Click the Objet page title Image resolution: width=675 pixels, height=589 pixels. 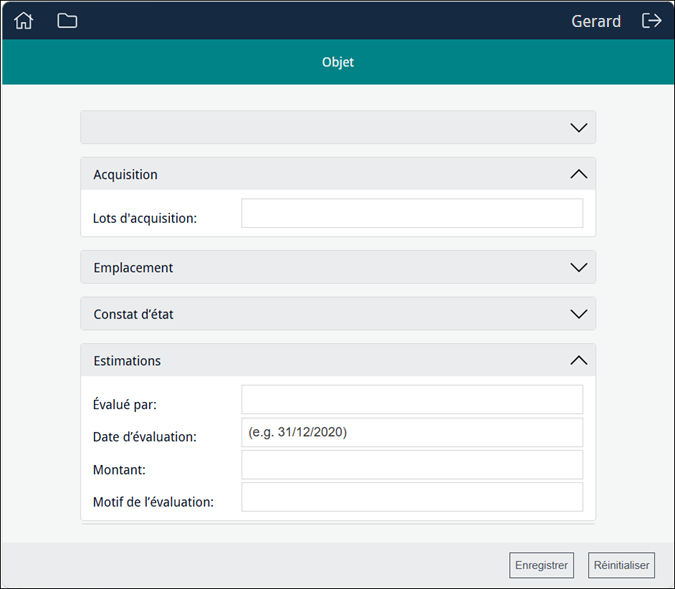point(338,62)
